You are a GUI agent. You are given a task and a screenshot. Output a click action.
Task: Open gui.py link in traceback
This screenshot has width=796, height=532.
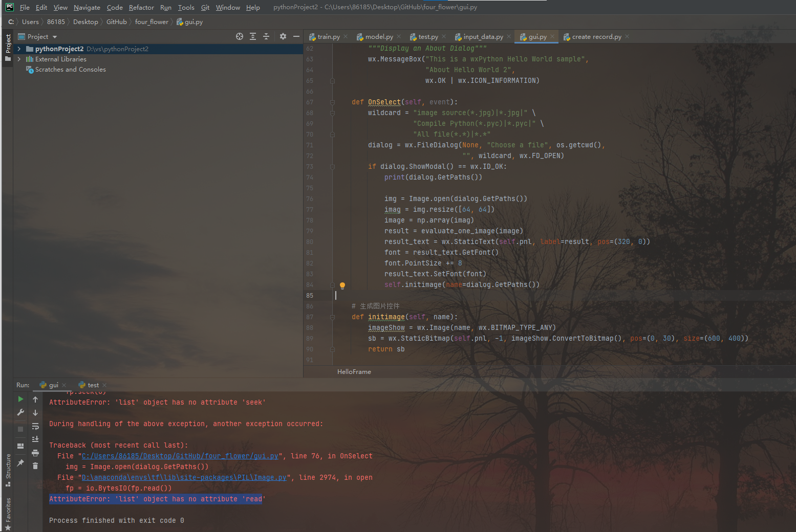tap(180, 456)
